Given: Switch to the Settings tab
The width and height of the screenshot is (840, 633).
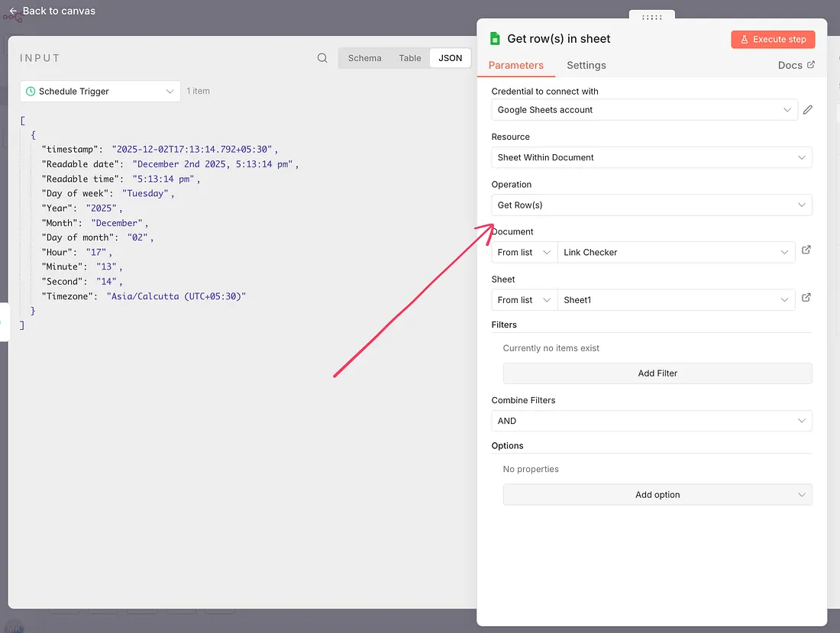Looking at the screenshot, I should (x=586, y=66).
